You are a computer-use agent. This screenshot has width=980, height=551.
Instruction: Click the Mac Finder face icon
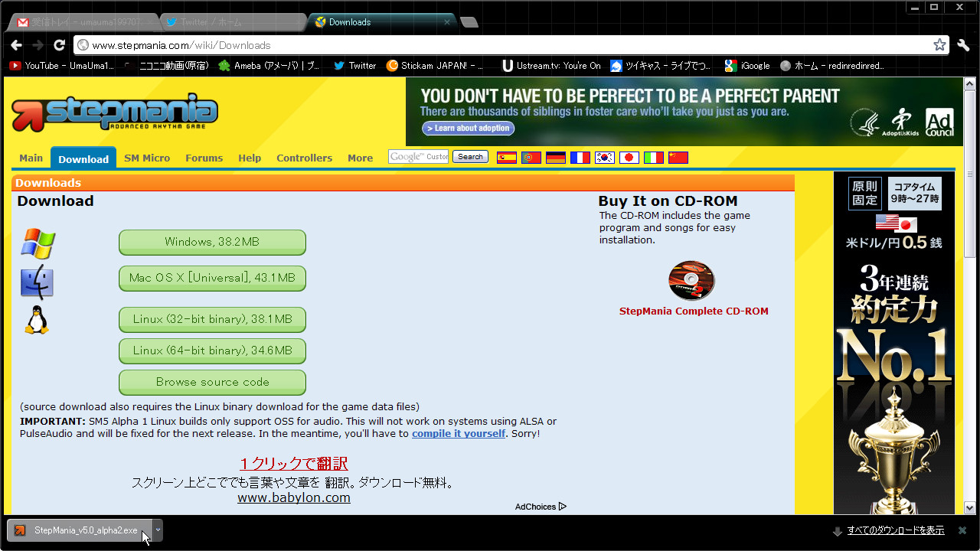[37, 282]
